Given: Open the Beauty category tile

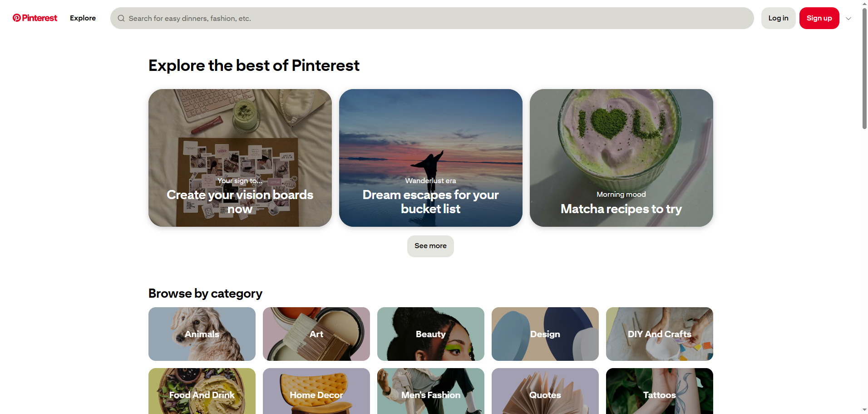Looking at the screenshot, I should pos(430,334).
